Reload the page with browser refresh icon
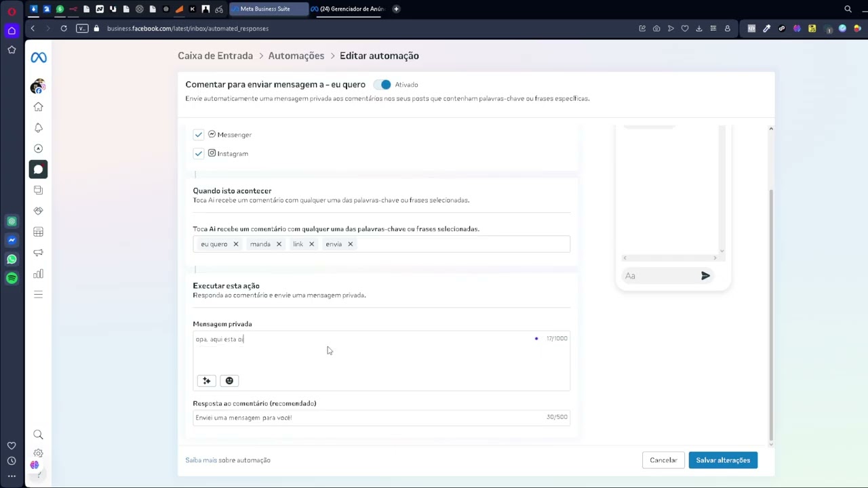 (x=64, y=28)
